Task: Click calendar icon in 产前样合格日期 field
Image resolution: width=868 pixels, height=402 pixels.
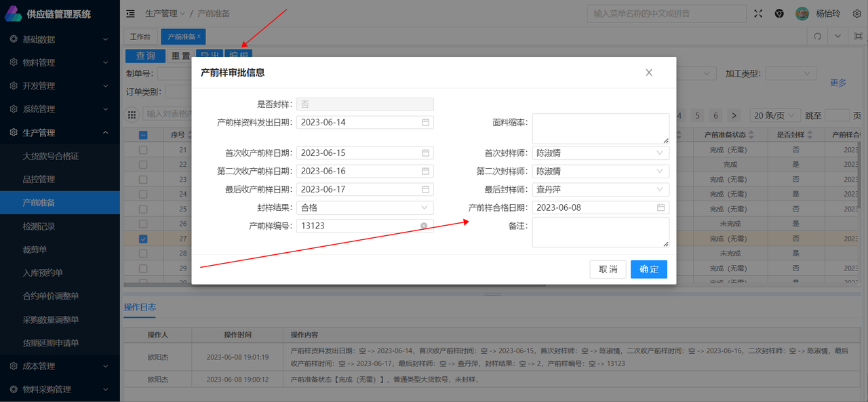Action: [x=660, y=207]
